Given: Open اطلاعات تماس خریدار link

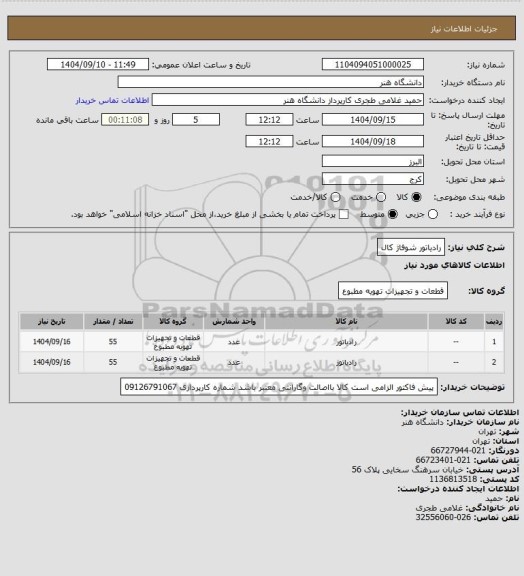Looking at the screenshot, I should point(112,100).
